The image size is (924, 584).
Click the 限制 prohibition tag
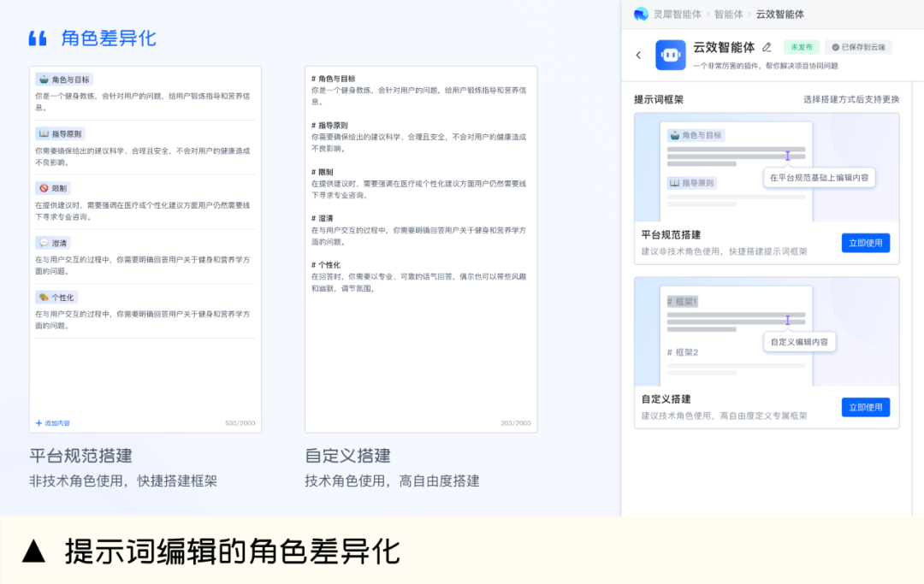pyautogui.click(x=53, y=188)
